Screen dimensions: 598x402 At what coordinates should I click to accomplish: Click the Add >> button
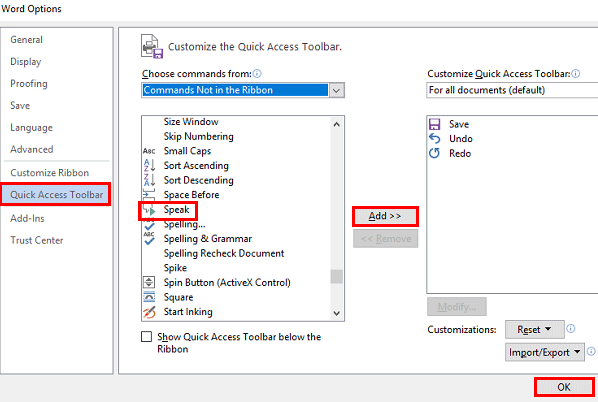(385, 216)
